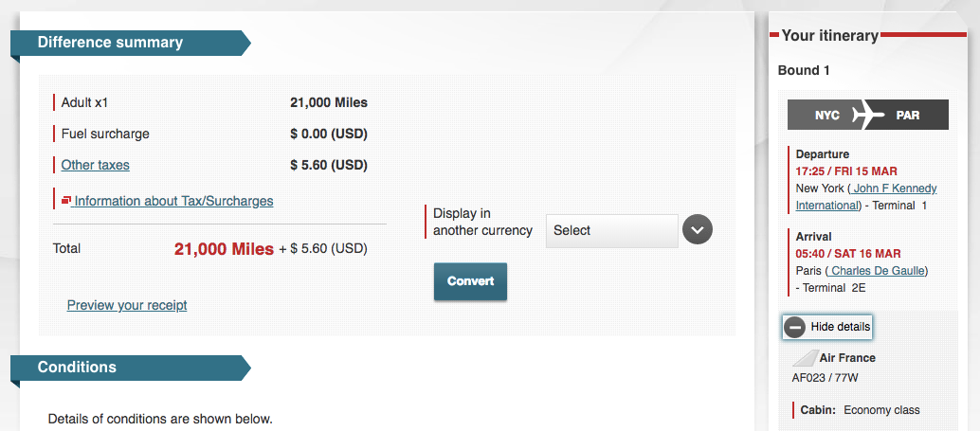Viewport: 980px width, 431px height.
Task: Open Information about Tax/Surcharges link
Action: (x=173, y=201)
